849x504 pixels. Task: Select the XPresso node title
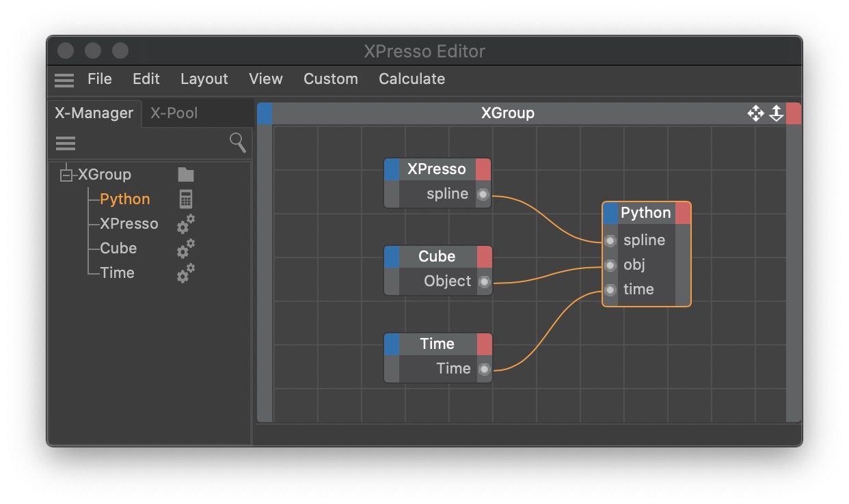tap(437, 169)
